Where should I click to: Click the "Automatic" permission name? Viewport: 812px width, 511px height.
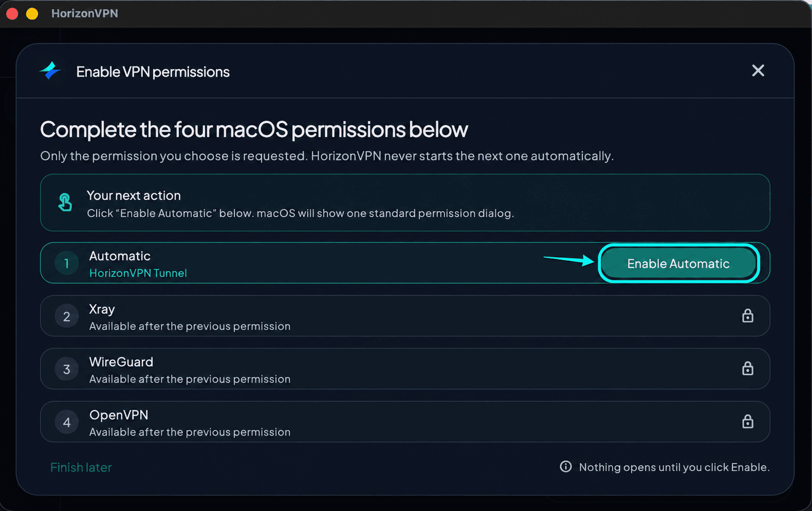(x=120, y=256)
